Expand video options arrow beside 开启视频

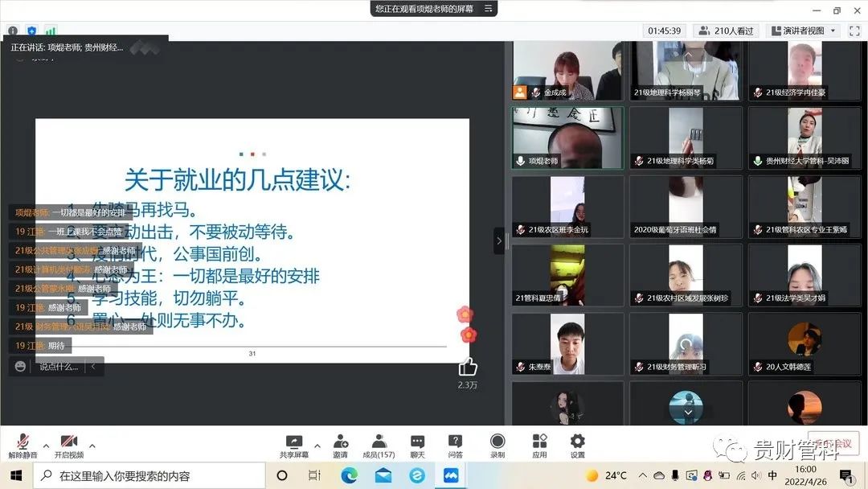[92, 446]
